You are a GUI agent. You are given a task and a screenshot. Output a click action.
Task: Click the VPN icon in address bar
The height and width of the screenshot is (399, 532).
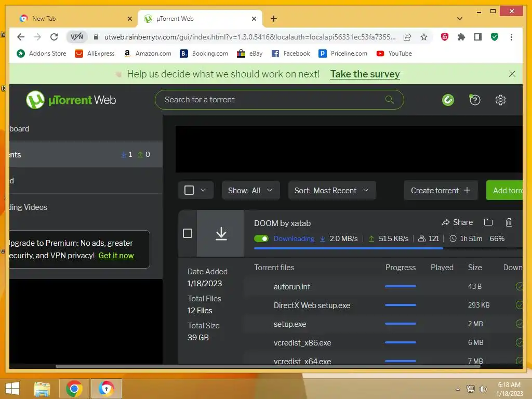click(x=77, y=37)
